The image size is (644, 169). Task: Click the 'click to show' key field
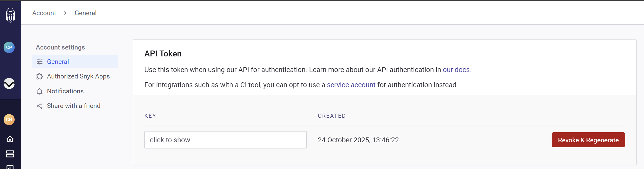pyautogui.click(x=226, y=140)
